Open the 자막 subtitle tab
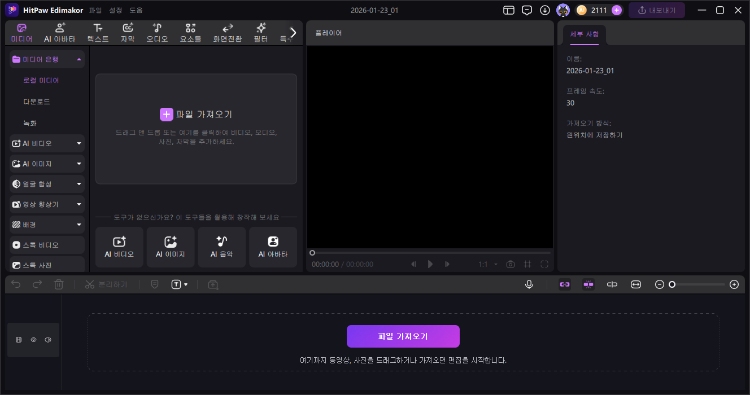 127,33
